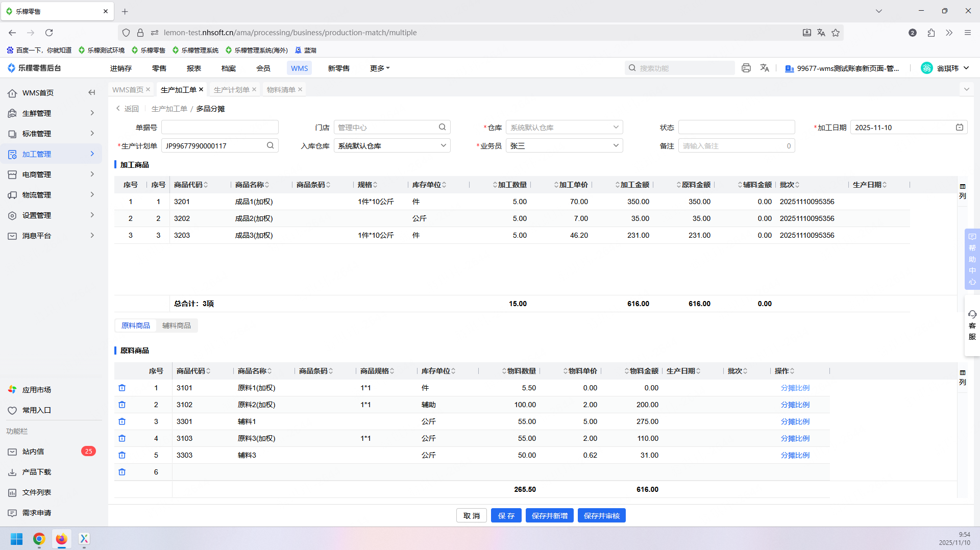Open the 更多 menu in top navigation

(379, 68)
